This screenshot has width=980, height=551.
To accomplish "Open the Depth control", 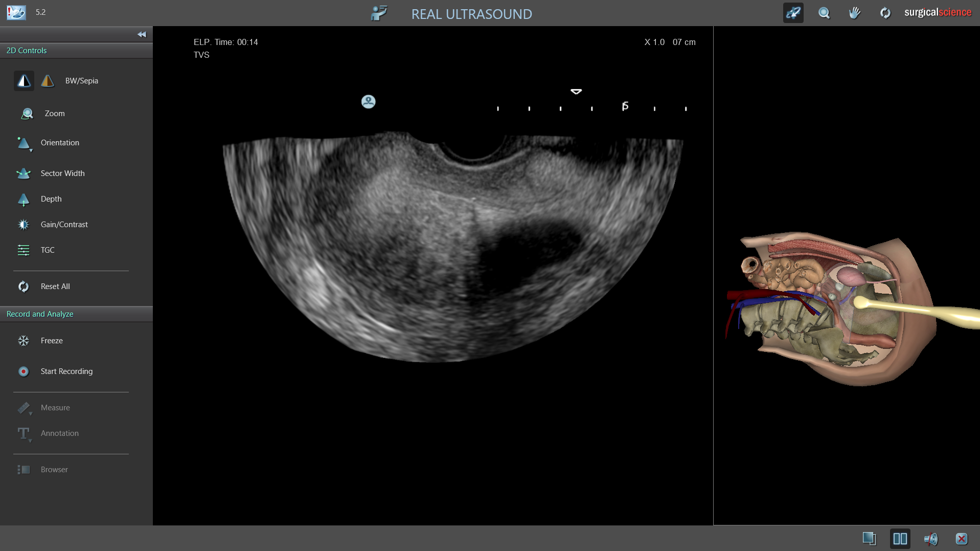I will pyautogui.click(x=24, y=199).
